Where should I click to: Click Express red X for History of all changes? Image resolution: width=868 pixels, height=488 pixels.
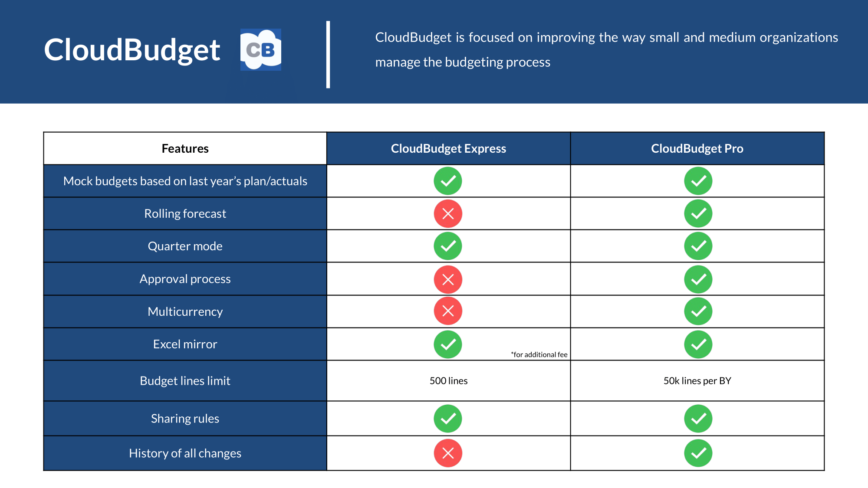448,453
